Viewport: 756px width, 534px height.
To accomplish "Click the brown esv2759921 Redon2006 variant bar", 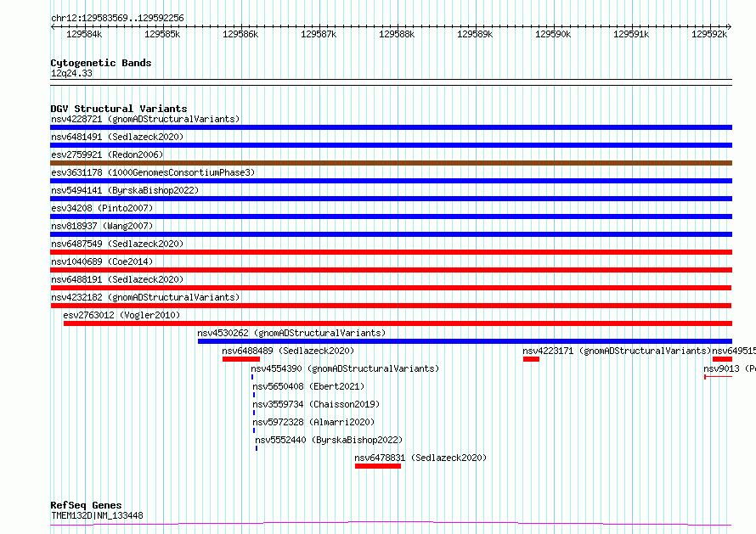I will coord(391,163).
